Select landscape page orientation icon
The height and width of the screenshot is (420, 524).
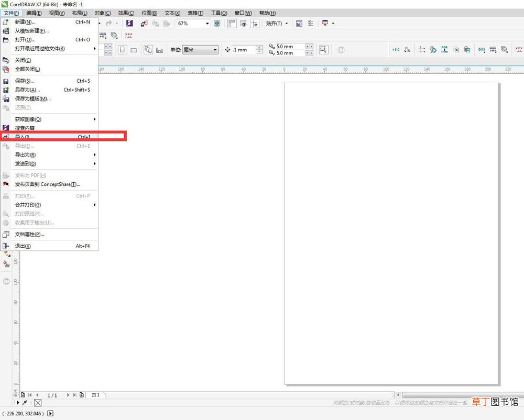click(134, 50)
